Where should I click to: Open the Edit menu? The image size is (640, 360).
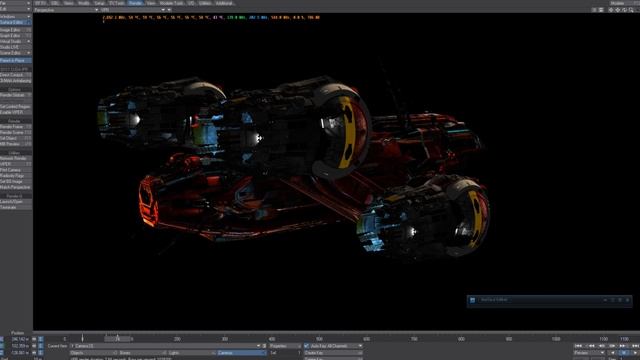(x=16, y=9)
